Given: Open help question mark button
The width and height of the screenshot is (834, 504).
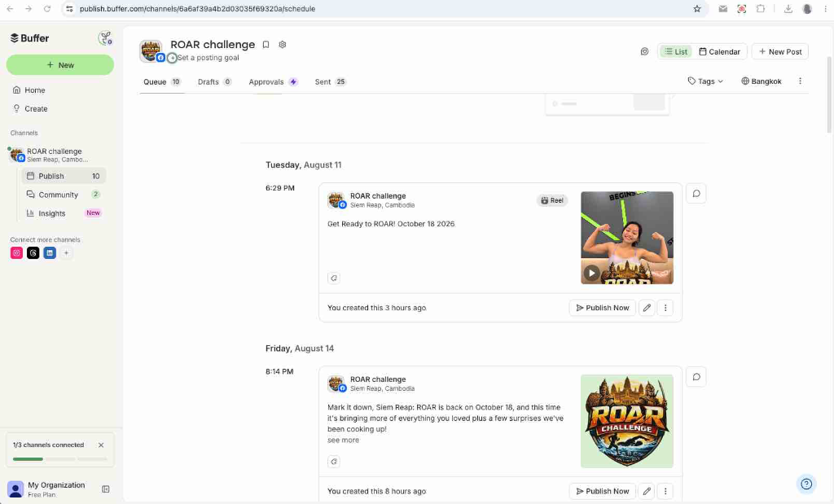Looking at the screenshot, I should [x=806, y=484].
